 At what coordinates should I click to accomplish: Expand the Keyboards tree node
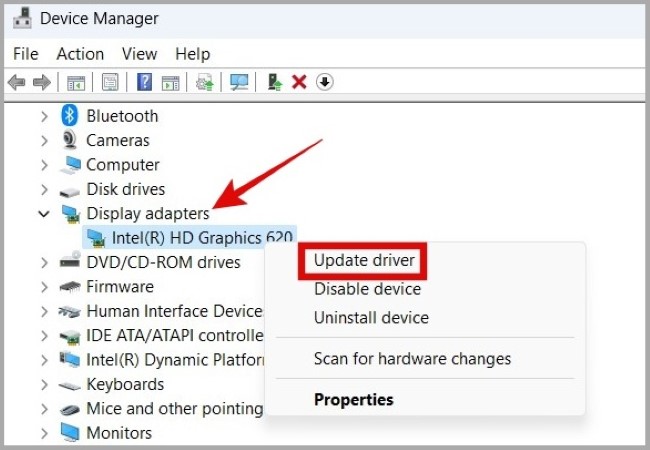(x=44, y=385)
